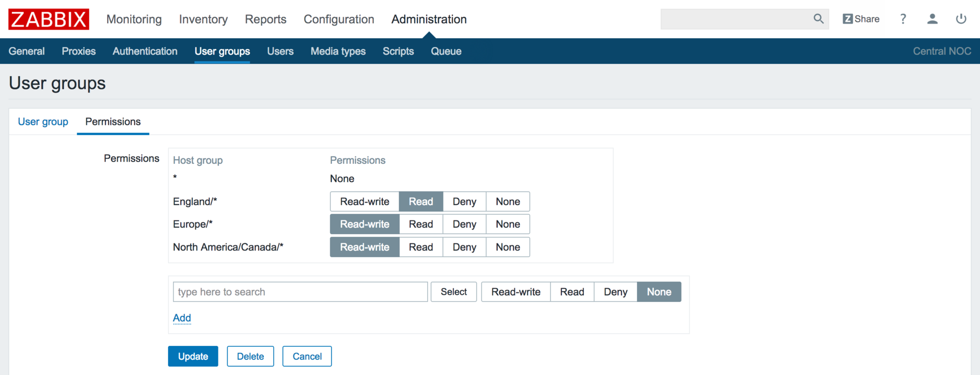This screenshot has height=375, width=980.
Task: Click the Zabbix logo
Action: tap(48, 19)
